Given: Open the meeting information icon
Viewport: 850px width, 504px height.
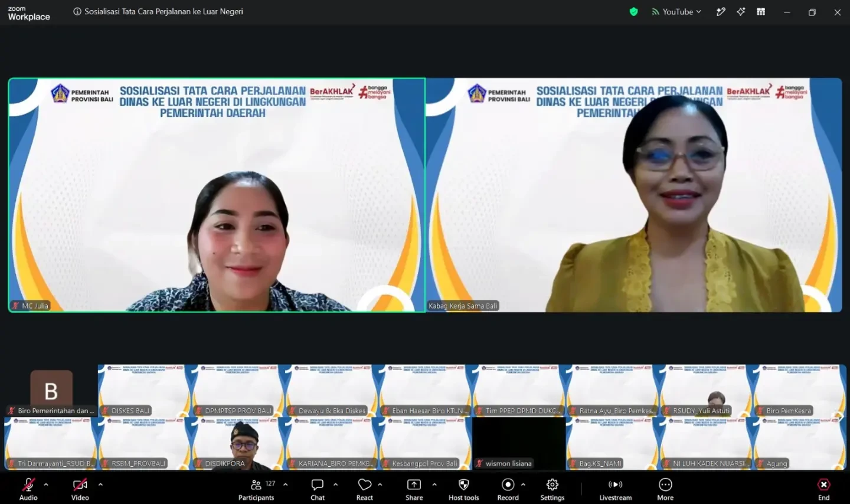Looking at the screenshot, I should click(x=77, y=12).
